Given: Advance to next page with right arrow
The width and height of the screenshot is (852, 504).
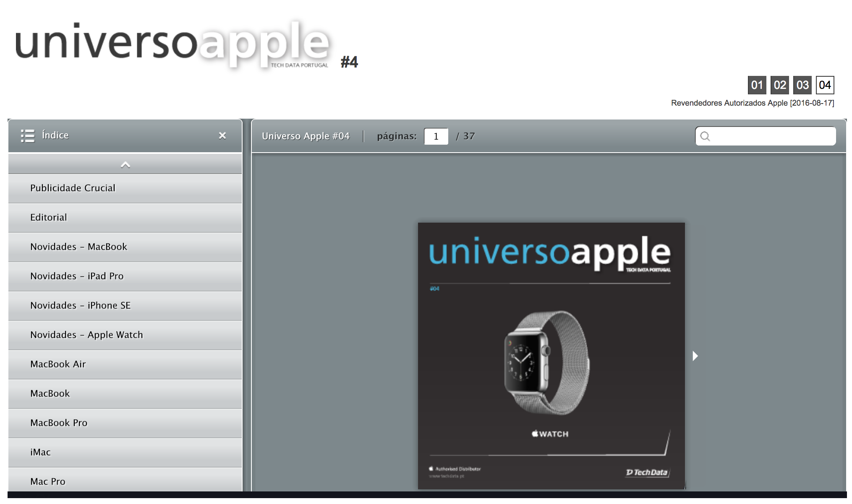Looking at the screenshot, I should pyautogui.click(x=695, y=356).
